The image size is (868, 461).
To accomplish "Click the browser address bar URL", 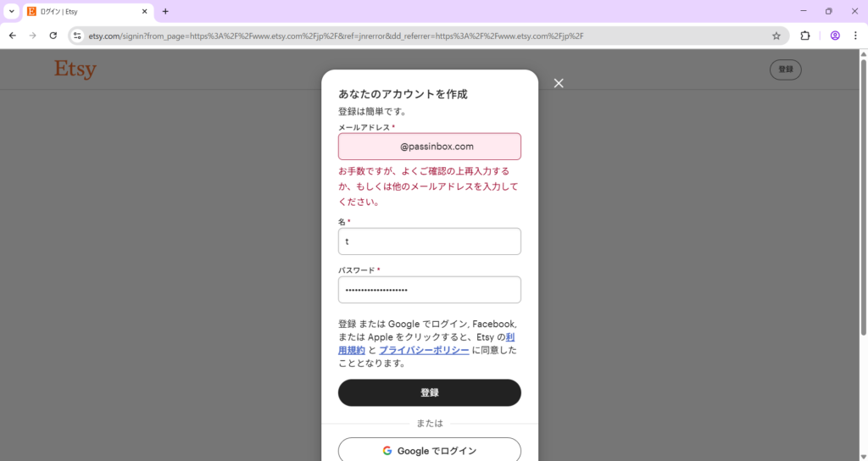I will 336,36.
